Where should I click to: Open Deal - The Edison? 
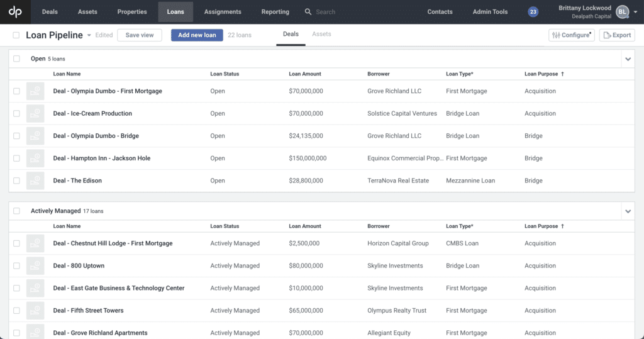77,181
